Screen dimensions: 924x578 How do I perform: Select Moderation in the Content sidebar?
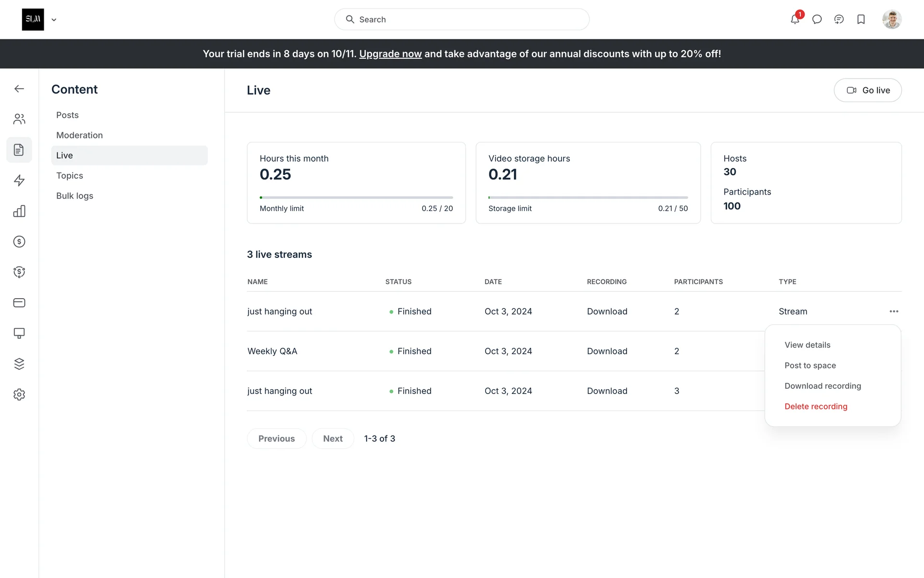79,135
